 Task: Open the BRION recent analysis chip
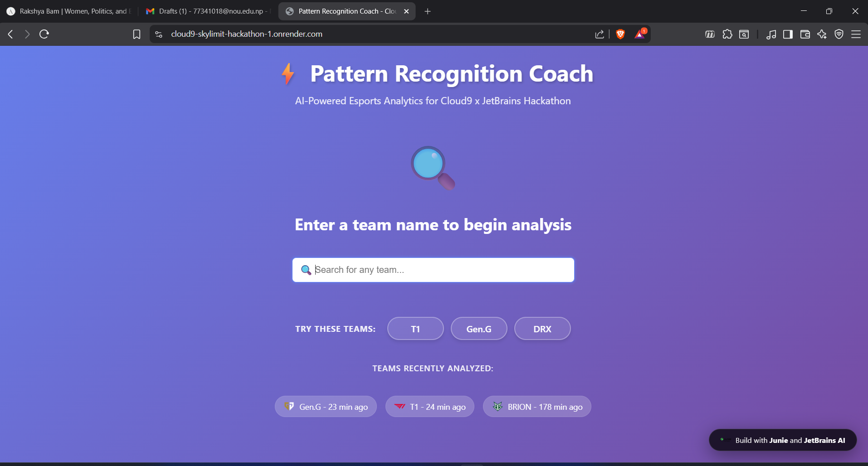[x=536, y=407]
